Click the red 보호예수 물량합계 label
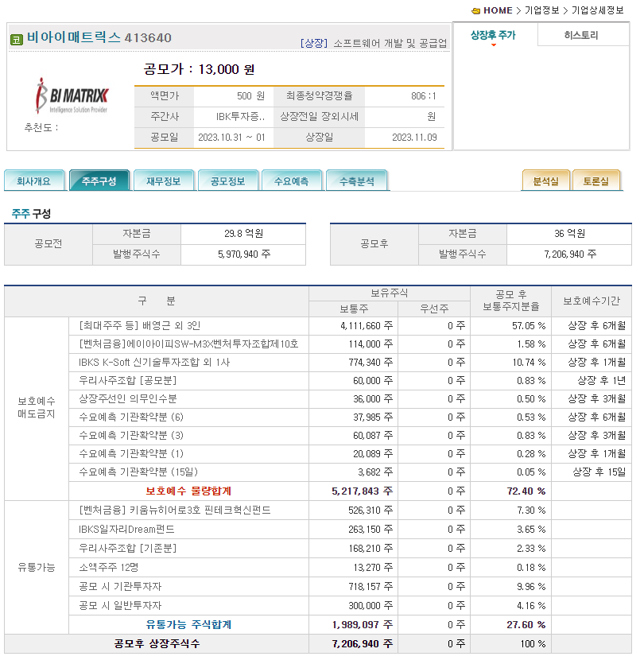The image size is (644, 664). 188,491
